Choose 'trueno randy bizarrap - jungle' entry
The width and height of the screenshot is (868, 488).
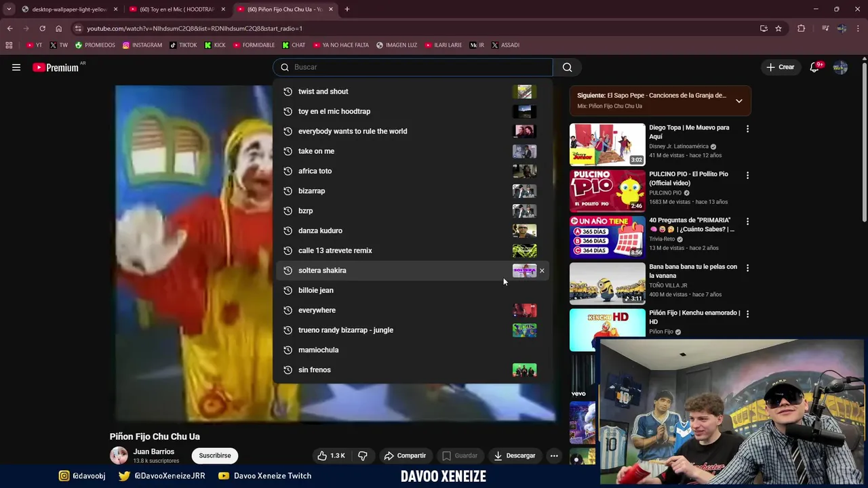click(412, 330)
